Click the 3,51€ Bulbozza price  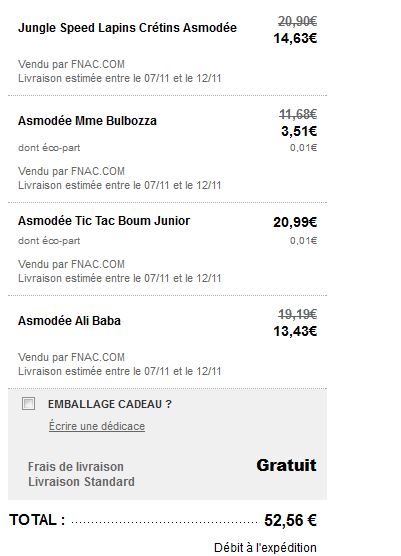299,131
